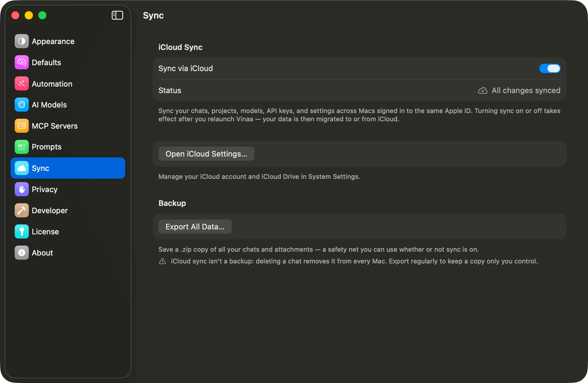The image size is (588, 383).
Task: Click Open iCloud Settings… button
Action: click(206, 154)
